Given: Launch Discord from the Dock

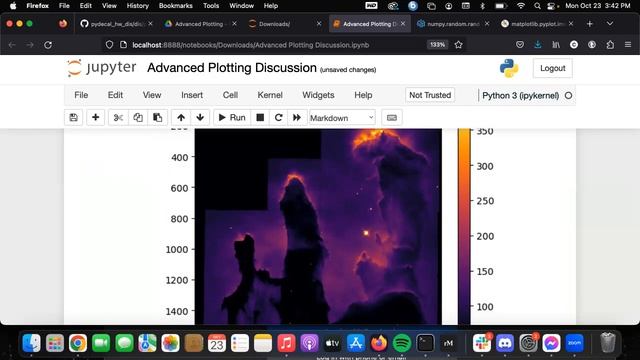Looking at the screenshot, I should coord(505,343).
